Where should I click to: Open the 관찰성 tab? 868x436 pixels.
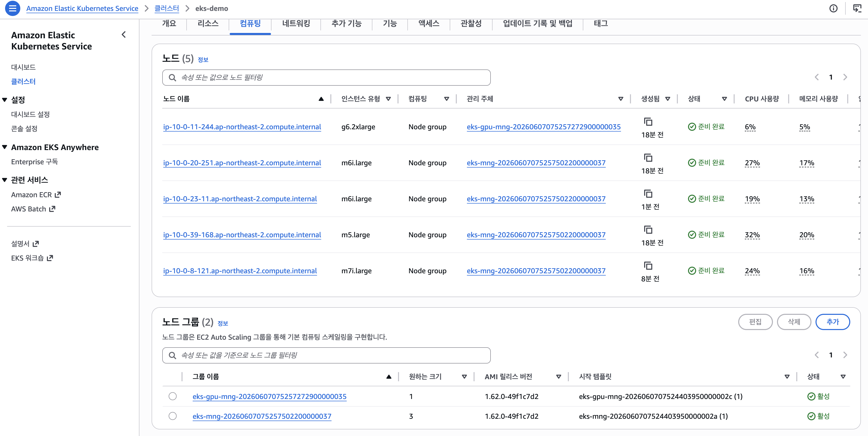coord(471,24)
